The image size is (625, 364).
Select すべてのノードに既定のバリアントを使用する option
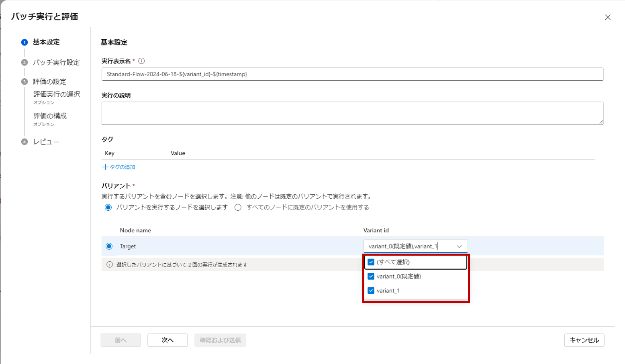click(x=238, y=207)
